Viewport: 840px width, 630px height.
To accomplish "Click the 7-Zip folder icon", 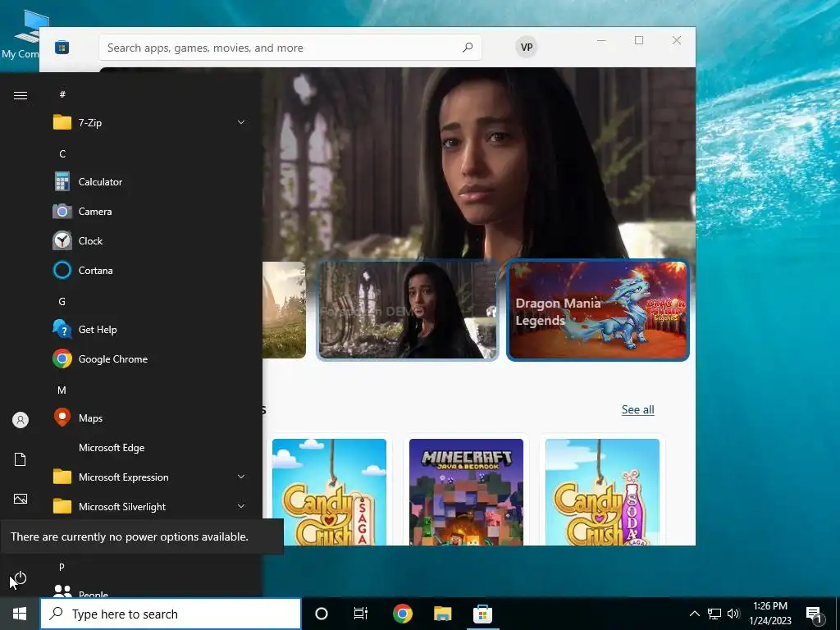I will (x=62, y=123).
